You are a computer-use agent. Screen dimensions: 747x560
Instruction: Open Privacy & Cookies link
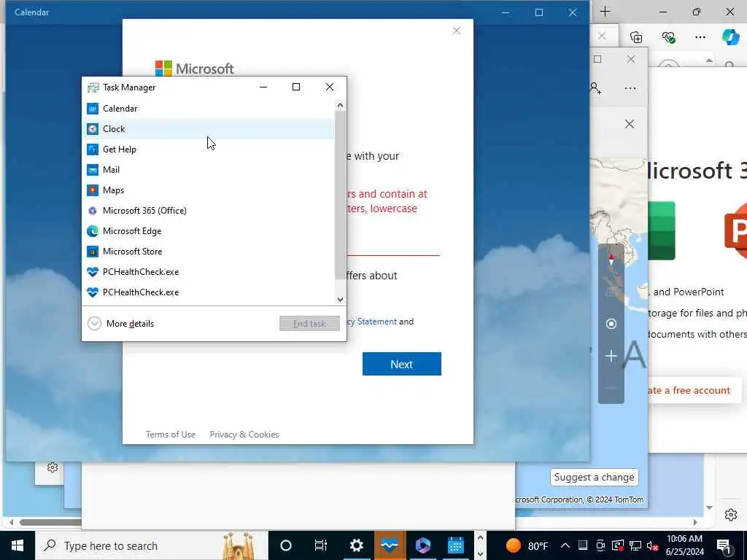coord(244,435)
